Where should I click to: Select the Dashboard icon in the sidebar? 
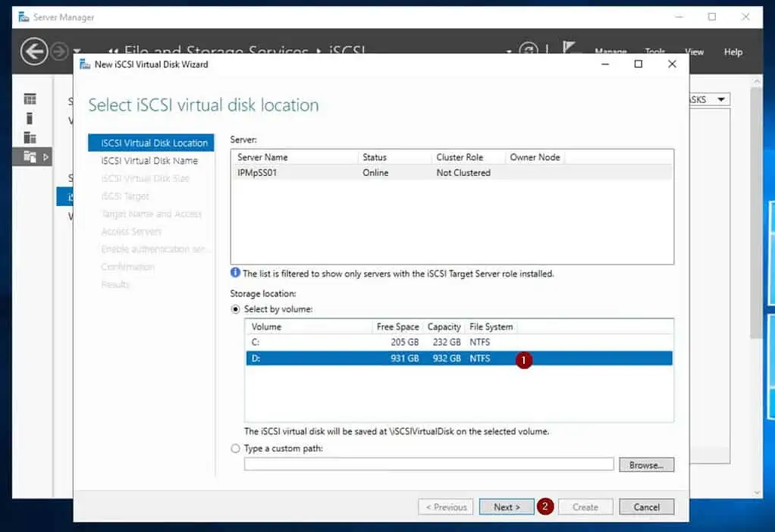[30, 99]
